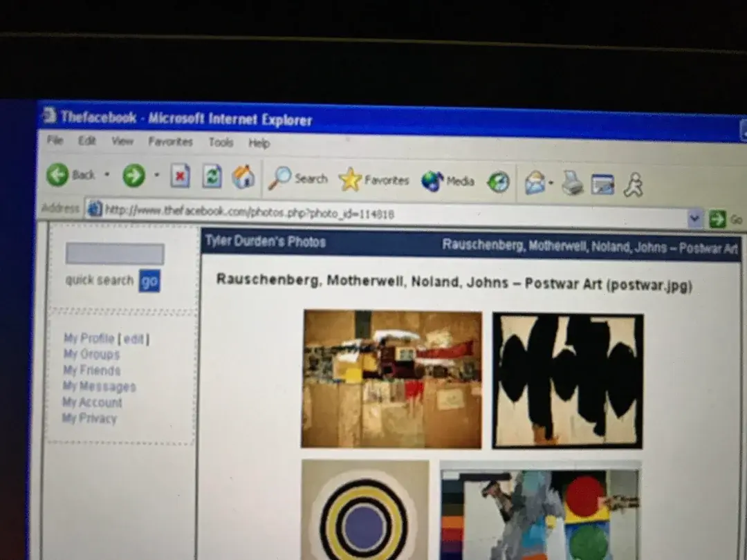
Task: Open the Favorites menu
Action: pyautogui.click(x=171, y=142)
